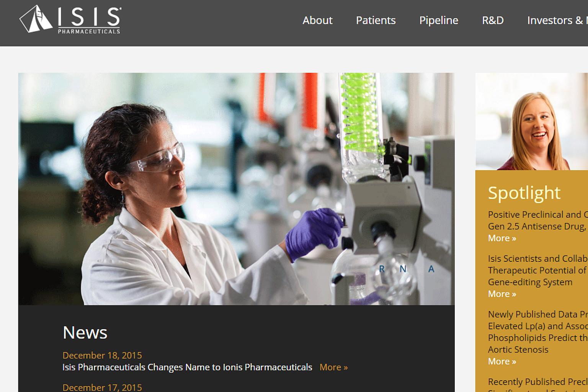Open the About menu
The height and width of the screenshot is (392, 588).
[317, 20]
